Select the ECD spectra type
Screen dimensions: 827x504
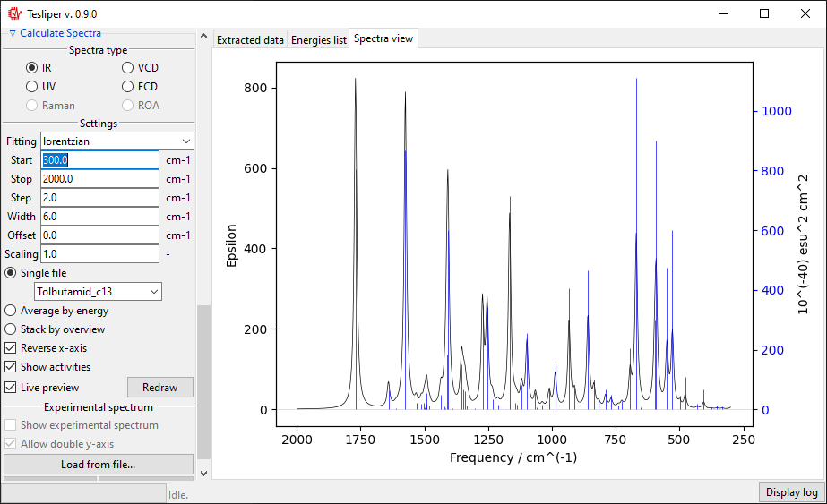(127, 87)
